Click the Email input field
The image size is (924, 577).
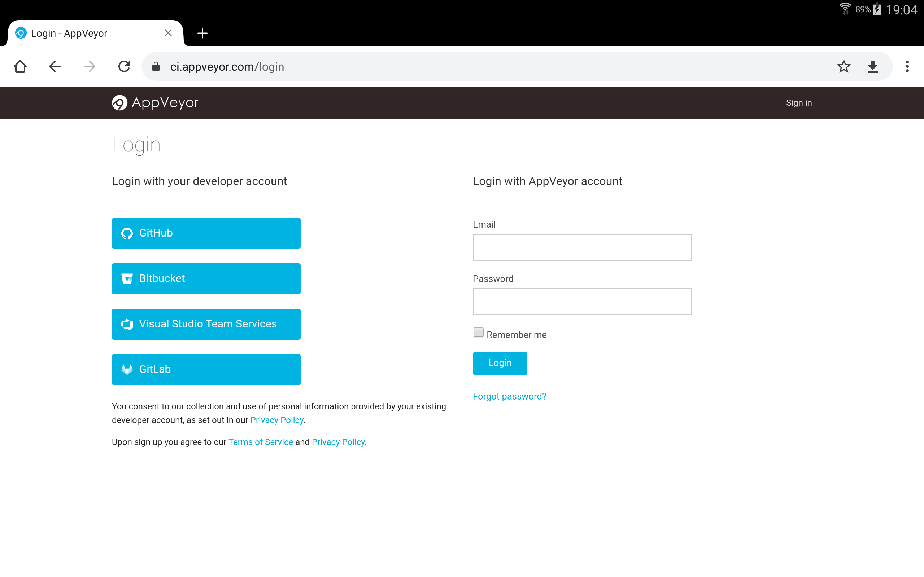[582, 247]
